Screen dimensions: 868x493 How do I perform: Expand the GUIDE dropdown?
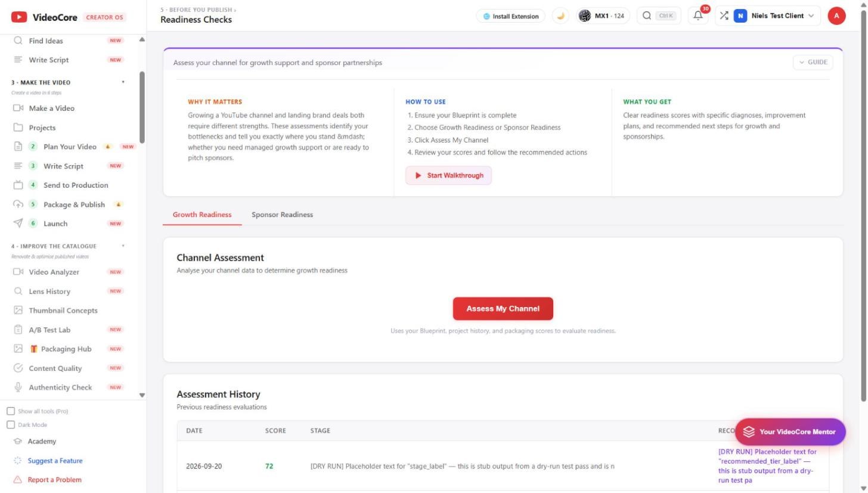pyautogui.click(x=813, y=62)
